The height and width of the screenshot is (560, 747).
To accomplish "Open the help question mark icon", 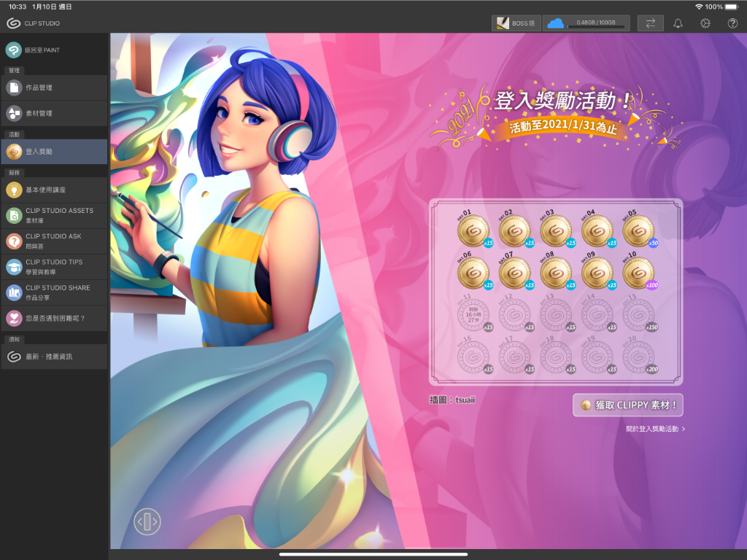I will click(732, 23).
